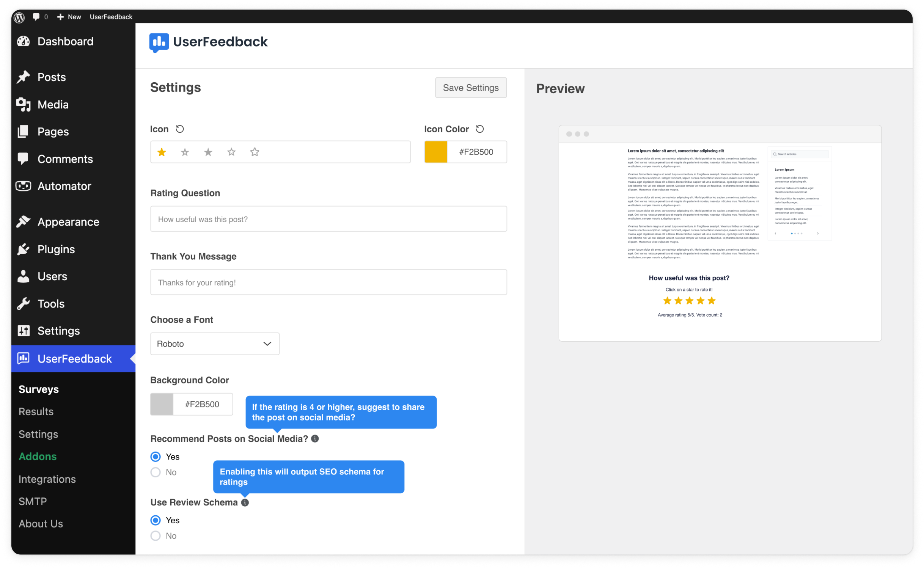Open Media library from the sidebar icon
924x568 pixels.
coord(23,104)
